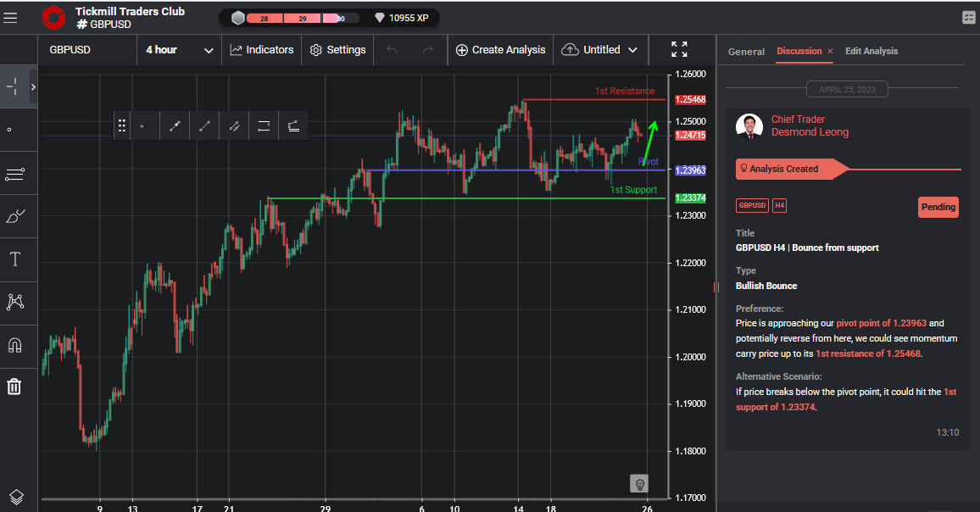Click Create Analysis button
The height and width of the screenshot is (512, 980).
[x=501, y=50]
